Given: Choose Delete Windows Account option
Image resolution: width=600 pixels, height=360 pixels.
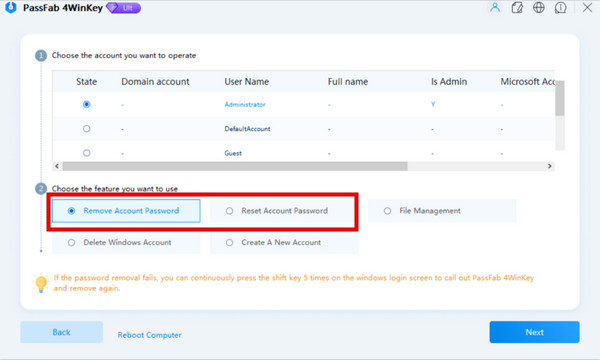Looking at the screenshot, I should [x=126, y=243].
